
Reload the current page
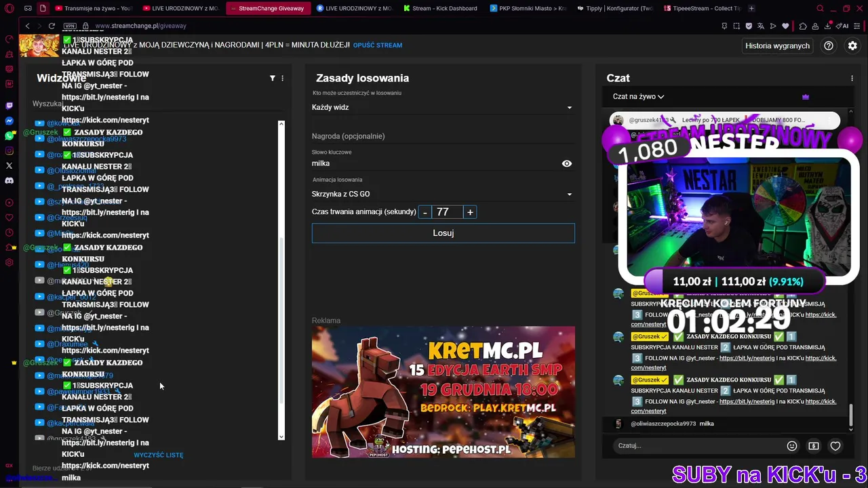pyautogui.click(x=52, y=26)
